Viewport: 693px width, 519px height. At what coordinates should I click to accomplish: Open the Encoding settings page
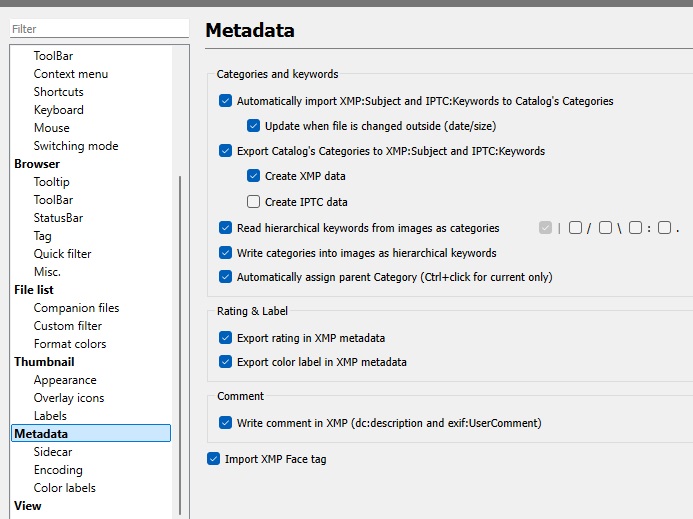click(x=58, y=470)
